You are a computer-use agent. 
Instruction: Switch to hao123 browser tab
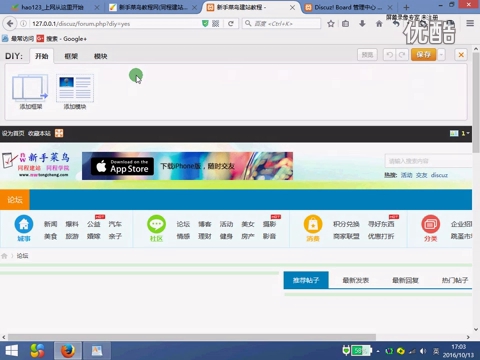pyautogui.click(x=53, y=7)
